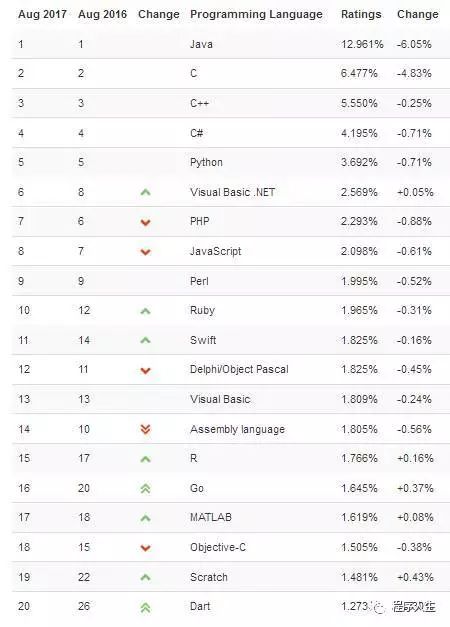Click the green up arrow beside Visual Basic .NET
Image resolution: width=450 pixels, height=627 pixels.
(x=146, y=192)
